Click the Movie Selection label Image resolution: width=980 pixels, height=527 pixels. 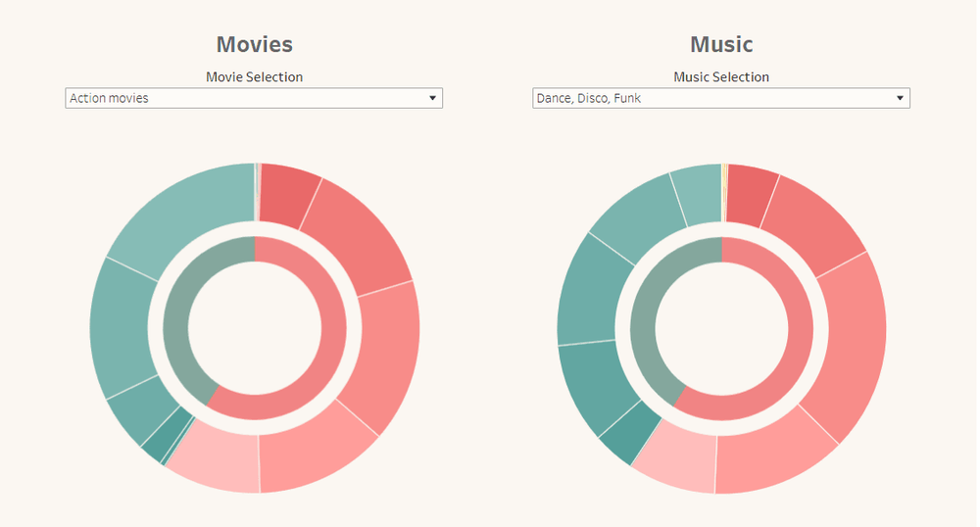coord(254,76)
